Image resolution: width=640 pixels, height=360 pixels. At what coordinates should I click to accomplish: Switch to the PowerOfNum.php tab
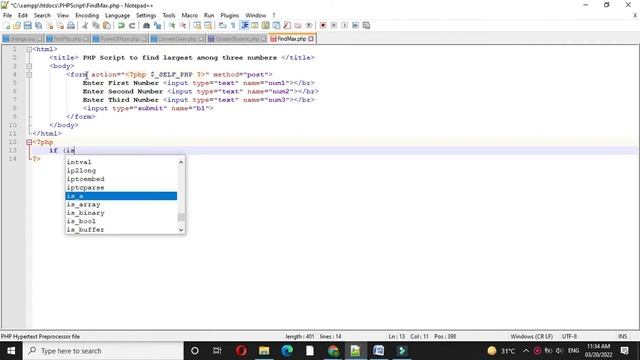point(119,39)
